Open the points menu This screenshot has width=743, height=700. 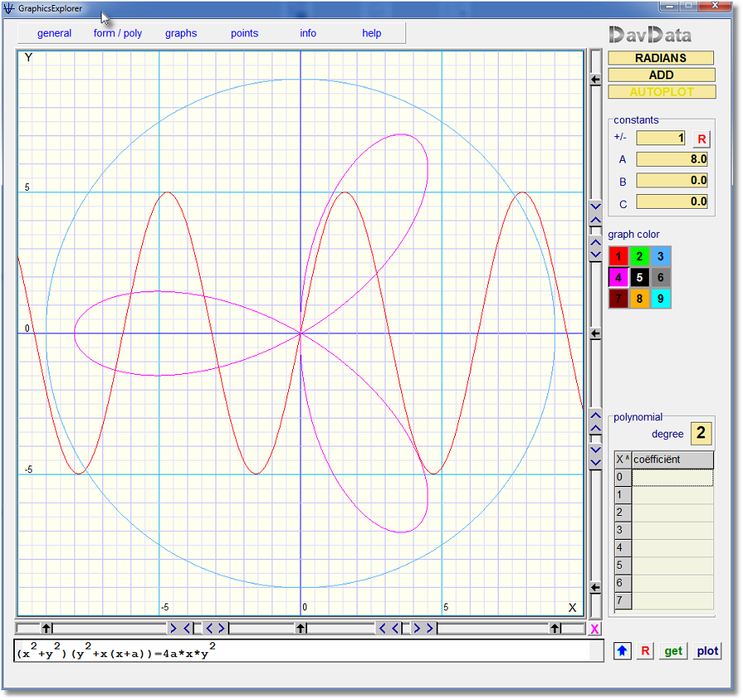coord(244,33)
